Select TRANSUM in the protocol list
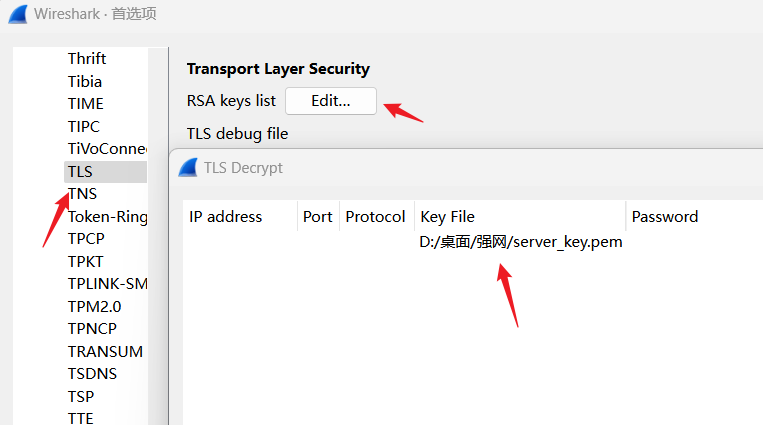 point(105,352)
